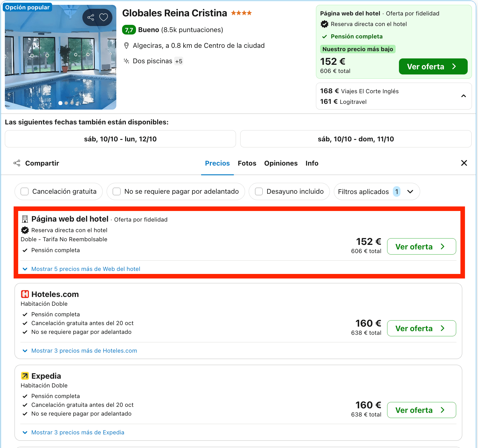Image resolution: width=478 pixels, height=448 pixels.
Task: Switch to the Info tab
Action: (312, 163)
